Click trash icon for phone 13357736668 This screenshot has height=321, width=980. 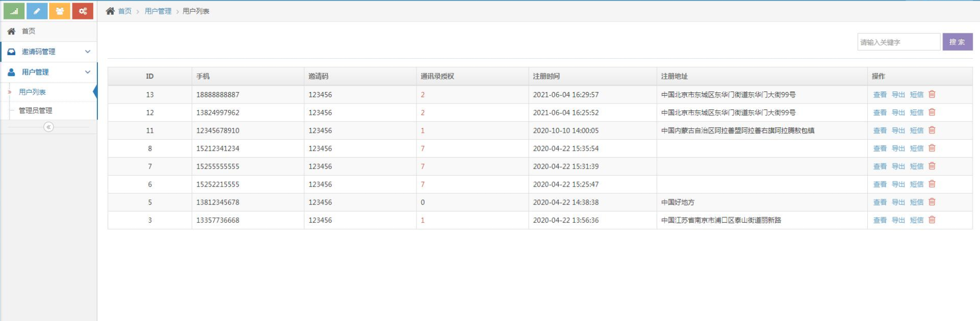932,220
